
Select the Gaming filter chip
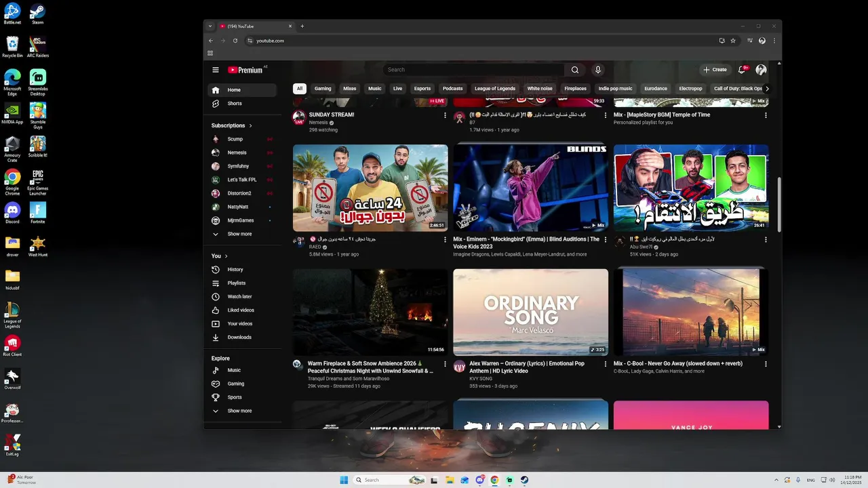(323, 88)
